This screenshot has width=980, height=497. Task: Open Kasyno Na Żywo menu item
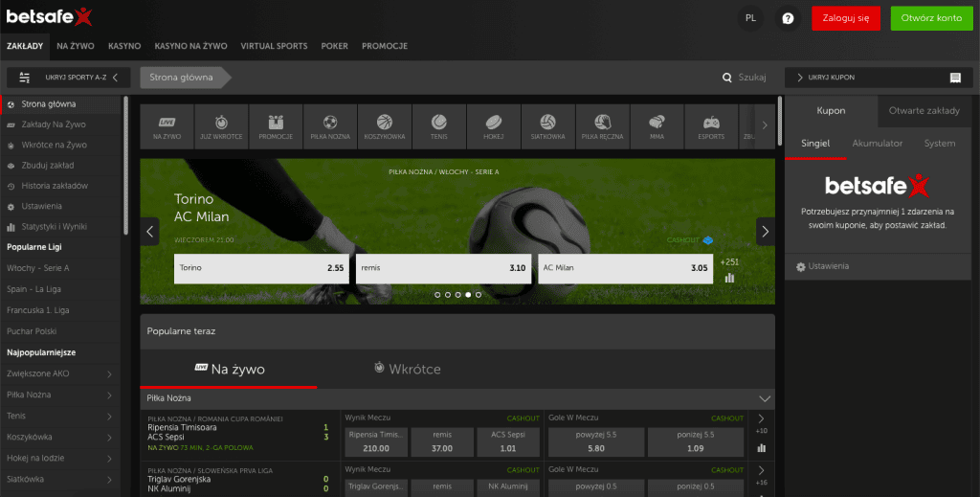coord(190,46)
